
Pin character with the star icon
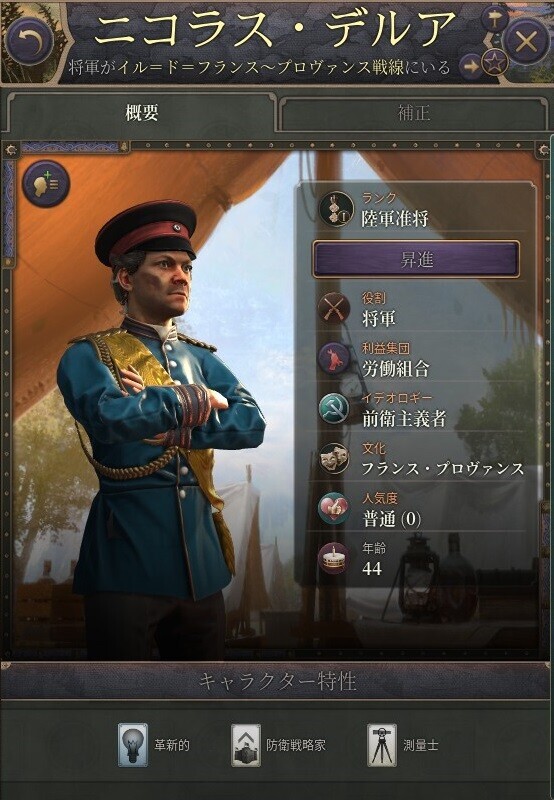tap(495, 63)
